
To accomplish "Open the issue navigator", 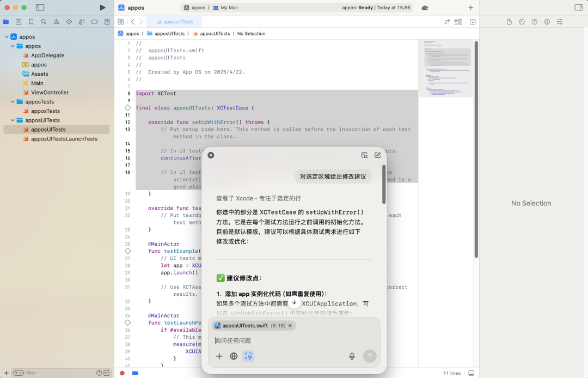I will tap(56, 22).
